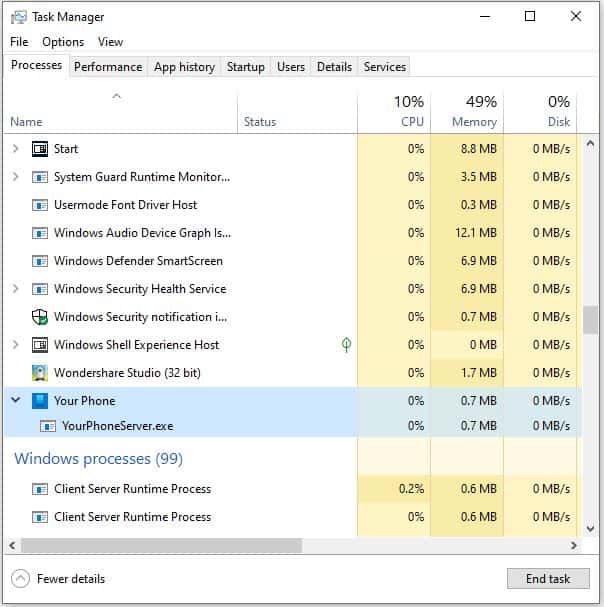Expand the Start process group
The image size is (604, 607).
tap(15, 148)
